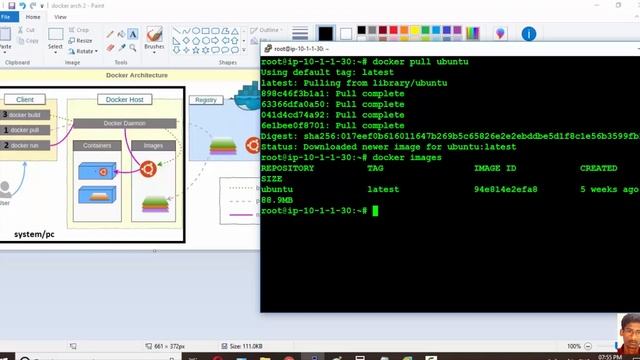
Task: Select Color 1 black foreground box
Action: (325, 33)
